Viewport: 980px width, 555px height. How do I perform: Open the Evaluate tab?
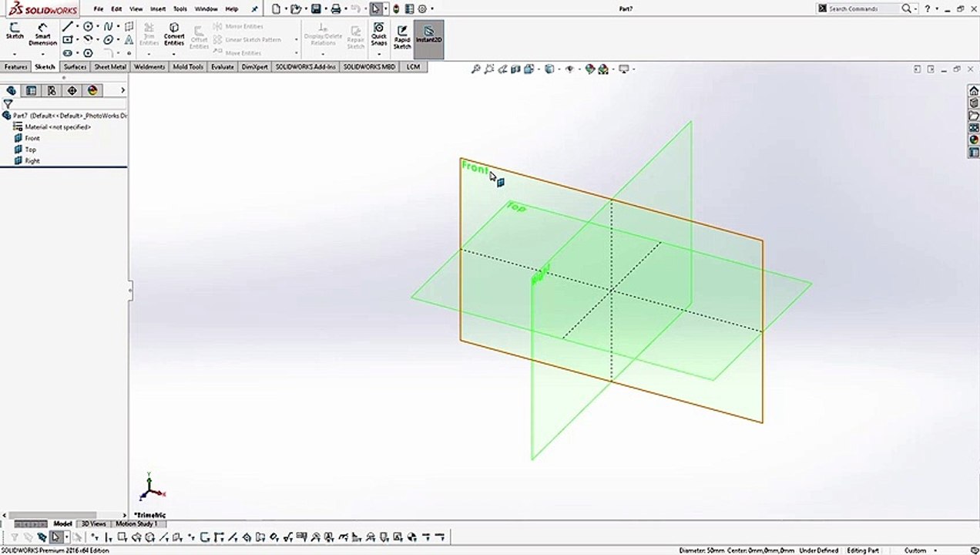pyautogui.click(x=222, y=67)
